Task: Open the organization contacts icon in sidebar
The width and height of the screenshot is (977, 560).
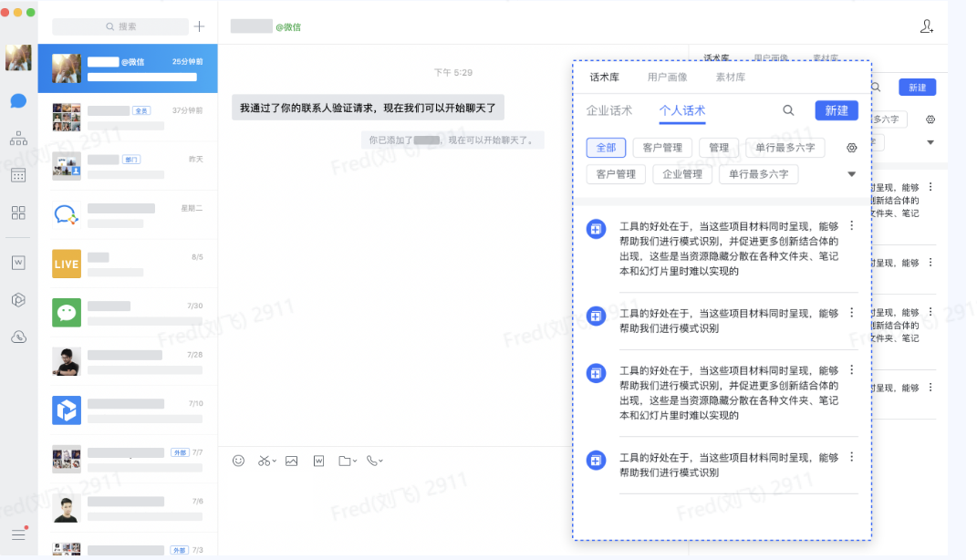Action: 18,139
